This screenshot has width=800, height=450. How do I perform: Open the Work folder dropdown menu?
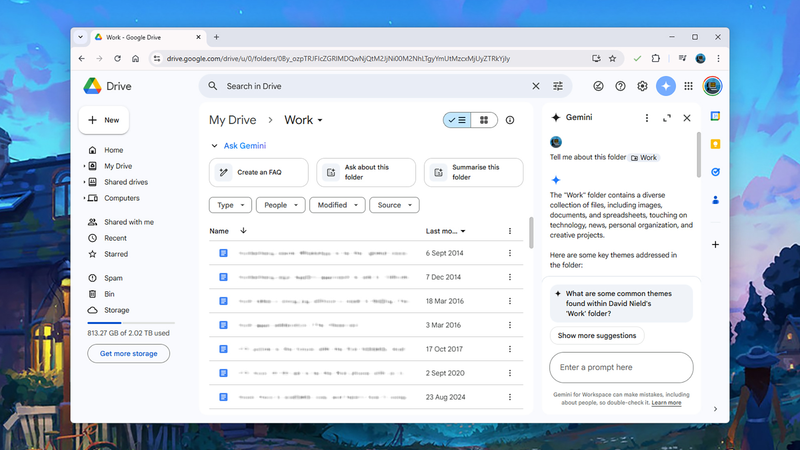304,120
